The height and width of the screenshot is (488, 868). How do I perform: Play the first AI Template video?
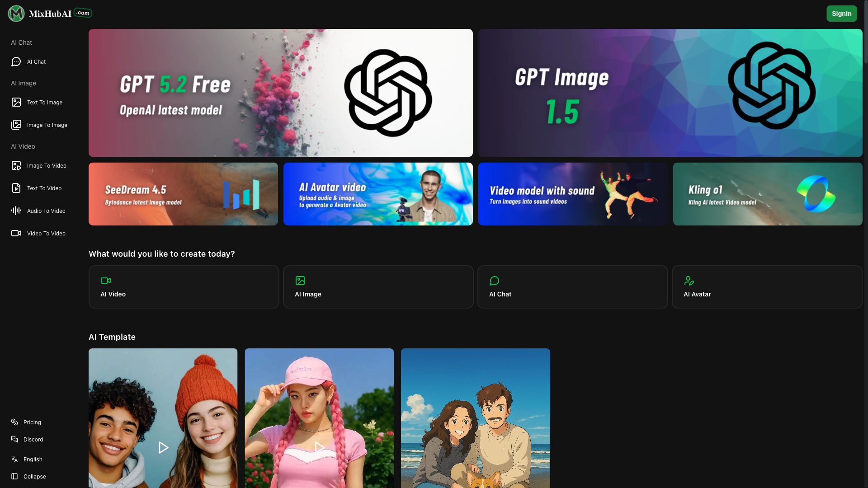click(163, 448)
